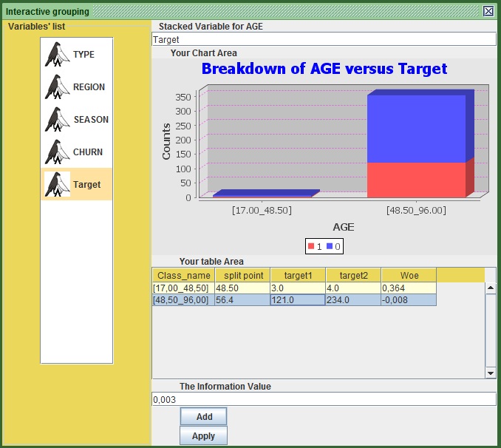Click the target1 column header
This screenshot has width=501, height=448.
click(x=298, y=275)
